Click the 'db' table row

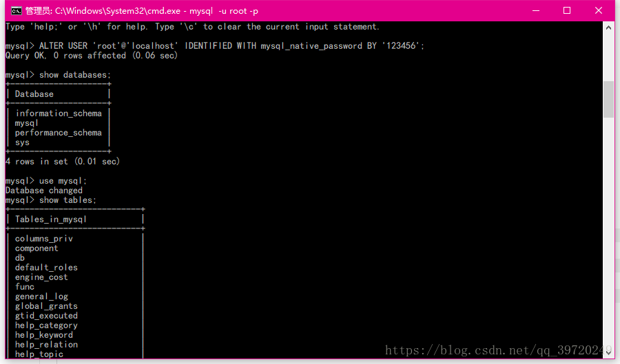(x=20, y=258)
